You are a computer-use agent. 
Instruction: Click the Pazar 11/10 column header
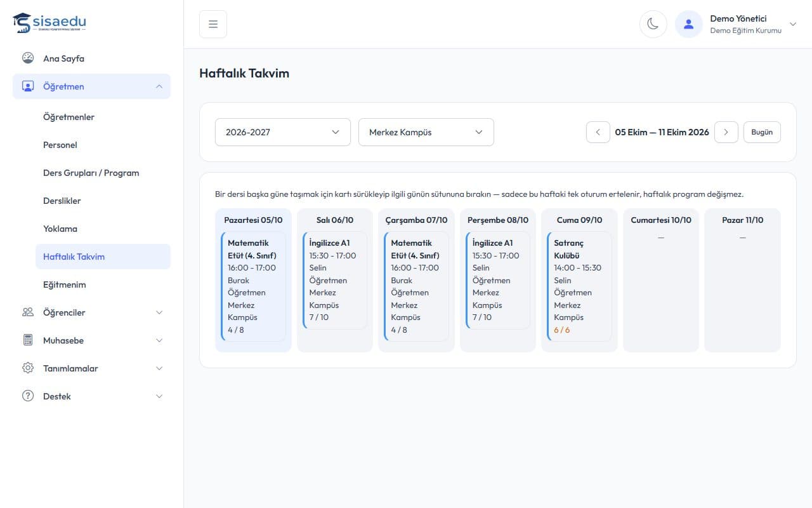[x=743, y=220]
